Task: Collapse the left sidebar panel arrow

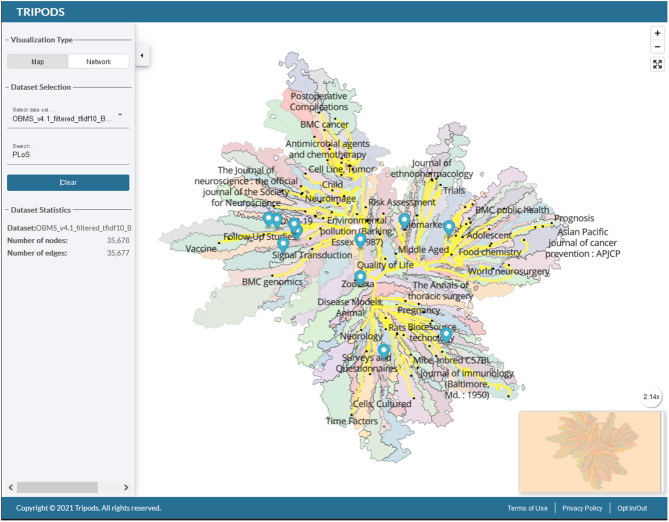Action: (x=141, y=55)
